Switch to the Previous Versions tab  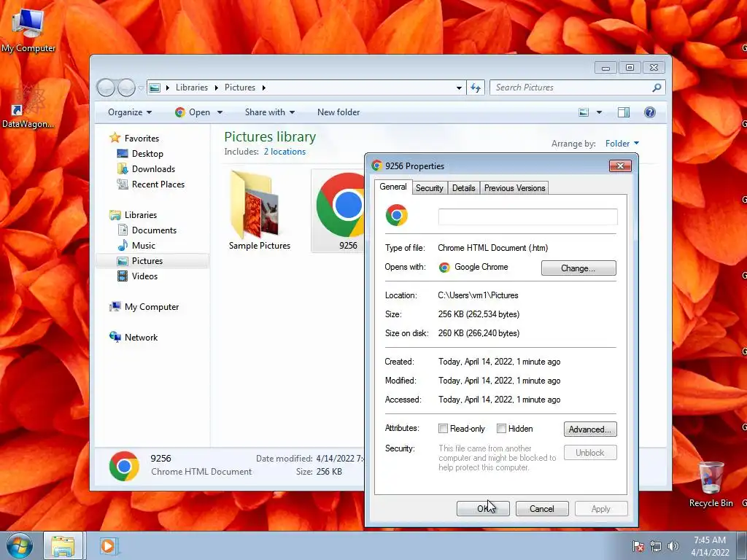(x=514, y=188)
